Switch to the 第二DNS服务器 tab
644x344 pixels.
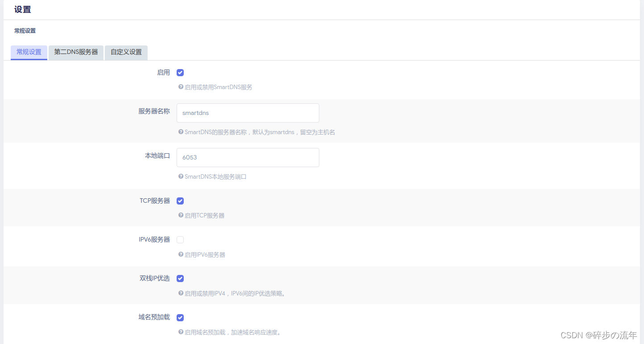click(76, 52)
